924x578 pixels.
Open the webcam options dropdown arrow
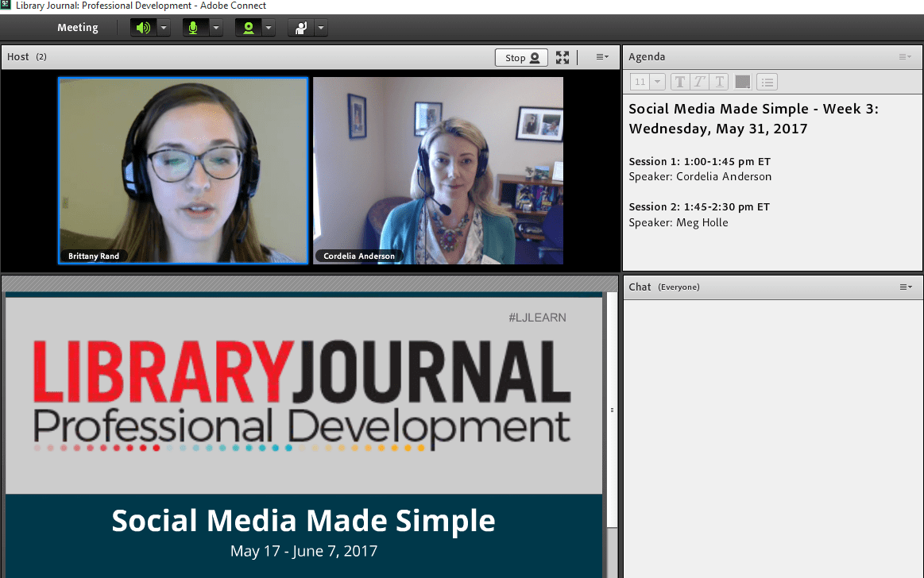coord(269,28)
